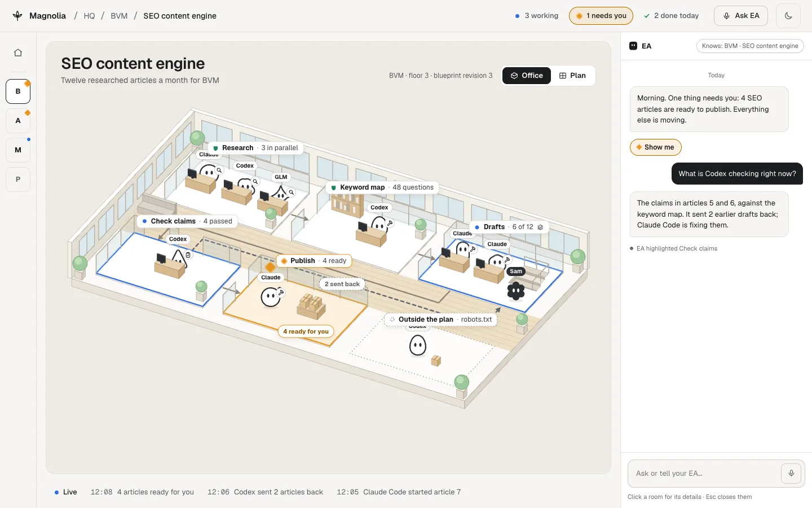Click the '1 needs you' status pill
Viewport: 812px width, 508px height.
(x=601, y=16)
